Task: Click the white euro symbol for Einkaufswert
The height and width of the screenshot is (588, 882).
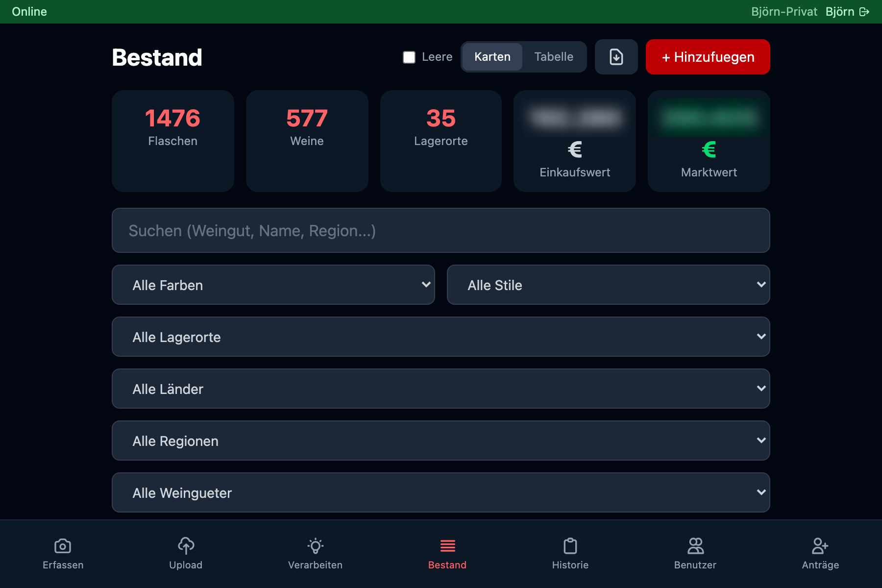Action: tap(575, 149)
